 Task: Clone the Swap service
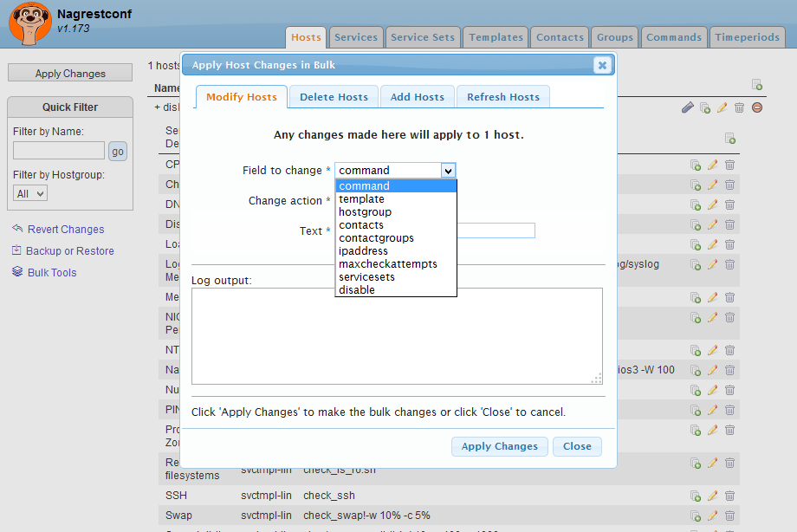click(696, 516)
